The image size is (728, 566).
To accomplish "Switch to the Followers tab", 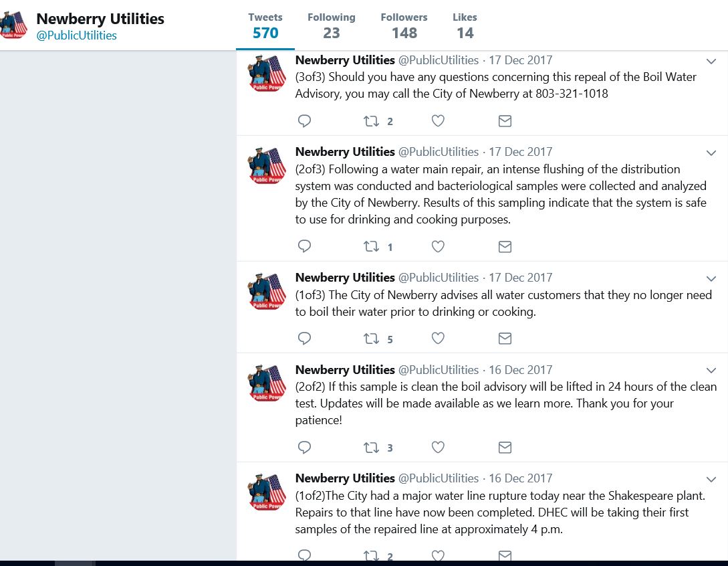I will coord(404,25).
